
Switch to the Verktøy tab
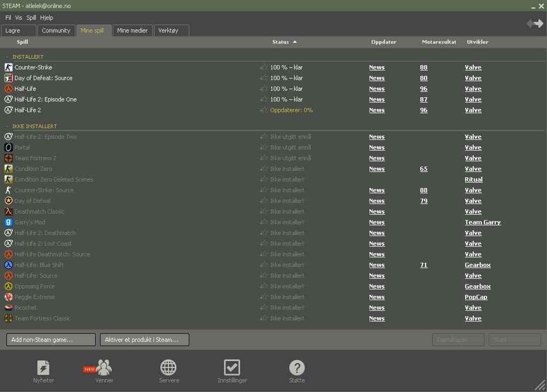click(171, 30)
